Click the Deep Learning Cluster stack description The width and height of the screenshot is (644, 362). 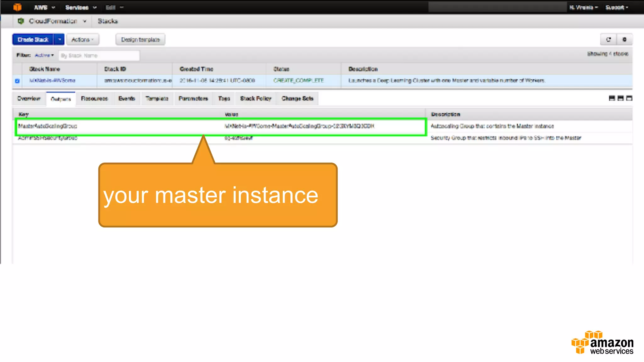pyautogui.click(x=447, y=81)
